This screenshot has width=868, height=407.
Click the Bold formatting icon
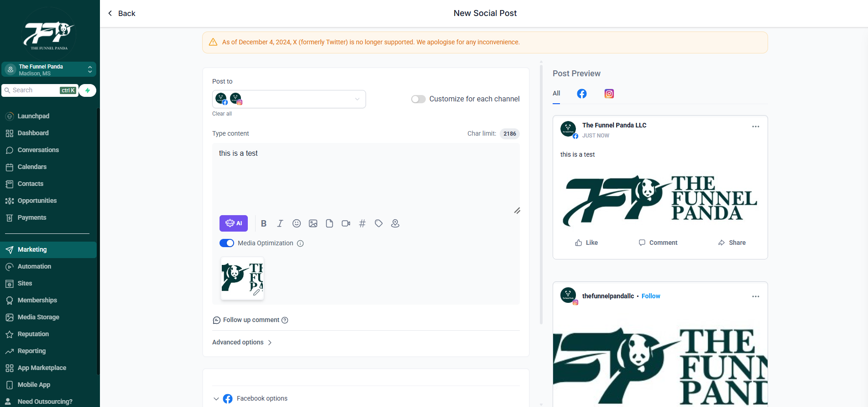(264, 223)
